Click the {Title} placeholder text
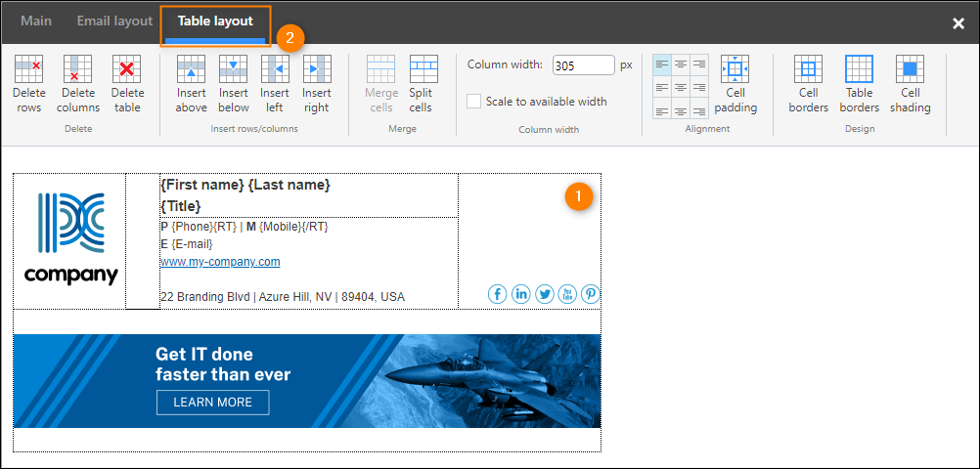 (181, 206)
